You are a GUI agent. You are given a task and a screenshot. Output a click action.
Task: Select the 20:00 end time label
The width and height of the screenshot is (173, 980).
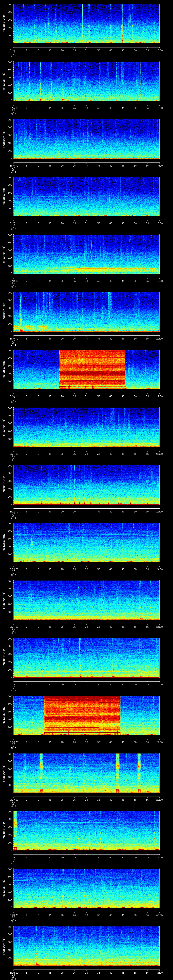(x=160, y=339)
